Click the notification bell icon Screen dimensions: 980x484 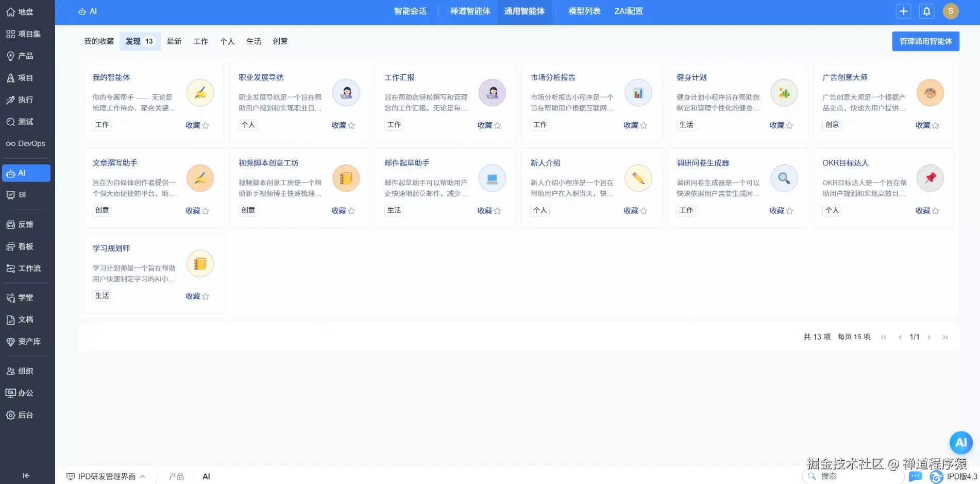[x=926, y=11]
